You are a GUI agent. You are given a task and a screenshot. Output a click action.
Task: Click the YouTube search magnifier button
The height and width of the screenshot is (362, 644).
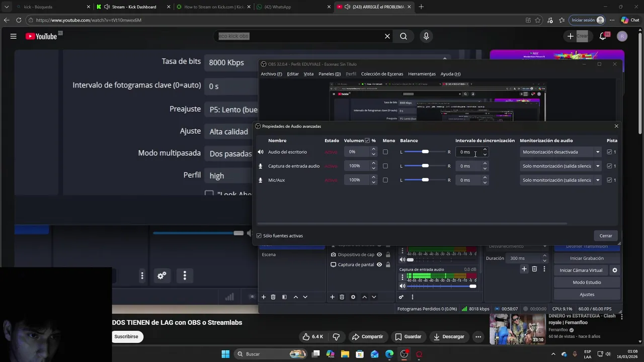[404, 36]
